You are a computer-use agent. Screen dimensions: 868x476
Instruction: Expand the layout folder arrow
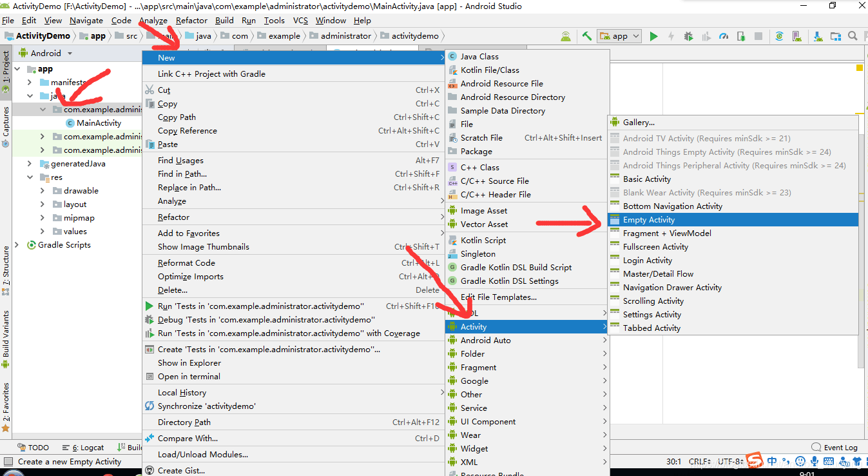point(43,204)
